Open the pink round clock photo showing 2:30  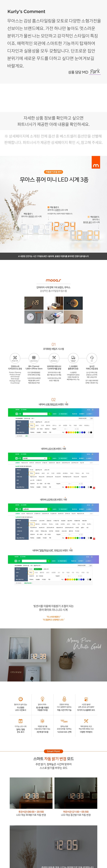(x=73, y=317)
